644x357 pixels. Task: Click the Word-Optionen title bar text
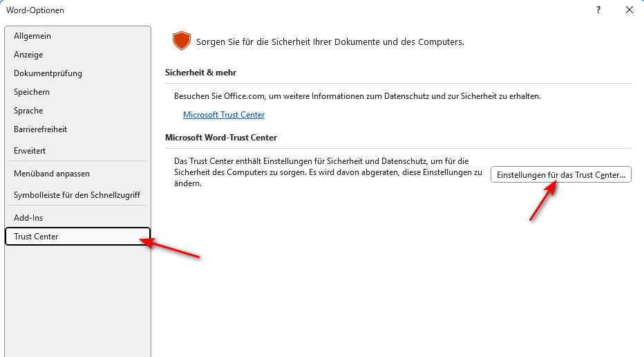(x=35, y=10)
